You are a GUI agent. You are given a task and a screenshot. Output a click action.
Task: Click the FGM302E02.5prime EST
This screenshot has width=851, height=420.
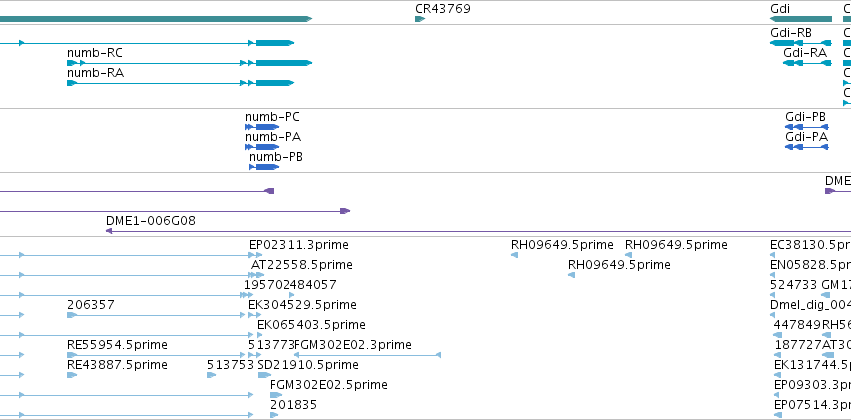click(x=276, y=395)
